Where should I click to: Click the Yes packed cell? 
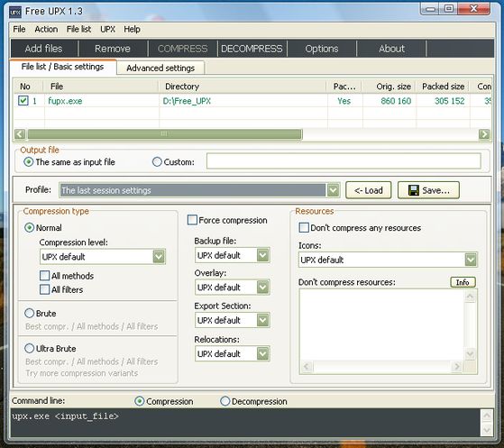(x=344, y=101)
